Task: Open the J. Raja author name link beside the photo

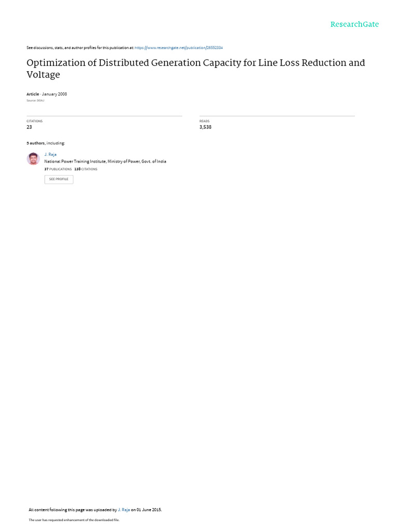Action: [x=50, y=154]
